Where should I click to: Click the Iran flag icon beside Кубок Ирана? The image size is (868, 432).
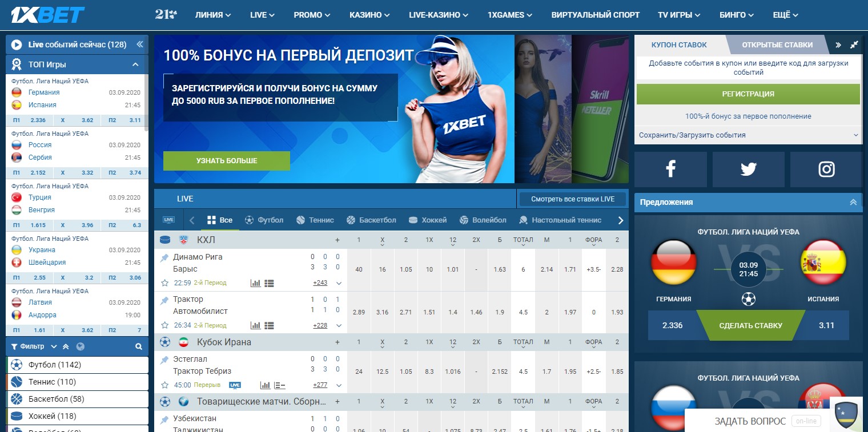pyautogui.click(x=183, y=342)
